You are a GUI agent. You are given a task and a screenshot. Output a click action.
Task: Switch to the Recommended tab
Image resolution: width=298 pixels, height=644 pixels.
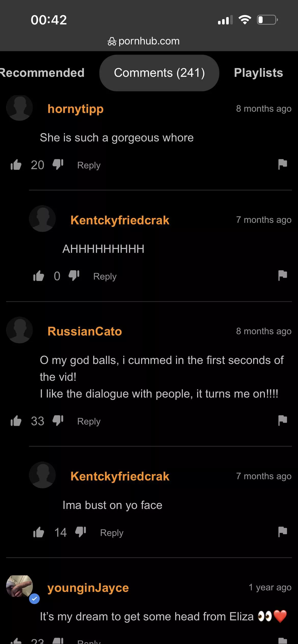tap(42, 73)
